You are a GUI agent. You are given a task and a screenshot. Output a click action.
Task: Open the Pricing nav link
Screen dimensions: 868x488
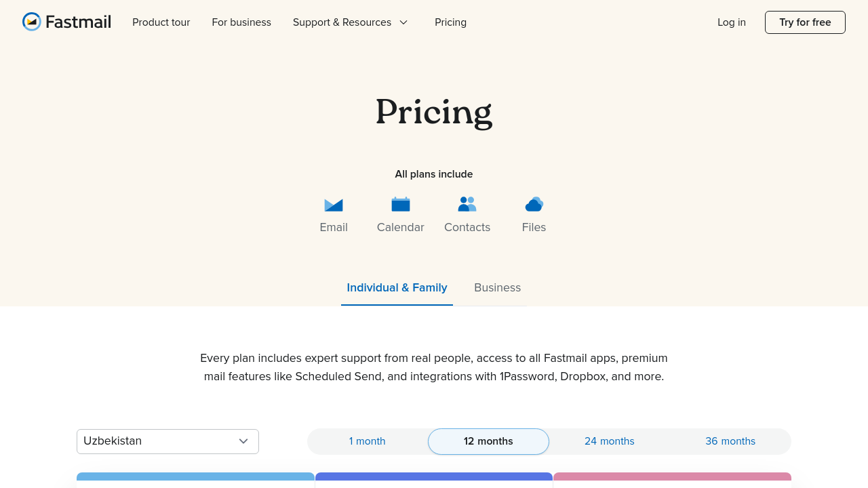point(450,22)
